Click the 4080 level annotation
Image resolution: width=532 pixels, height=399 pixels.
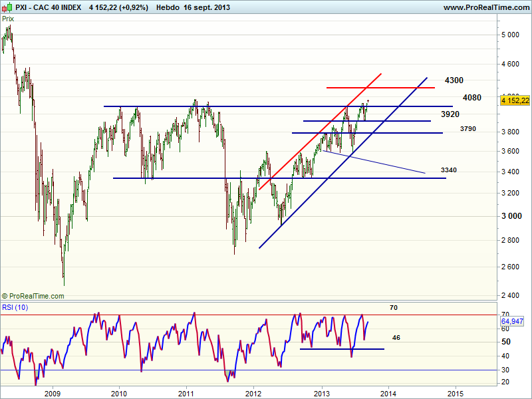(x=471, y=98)
